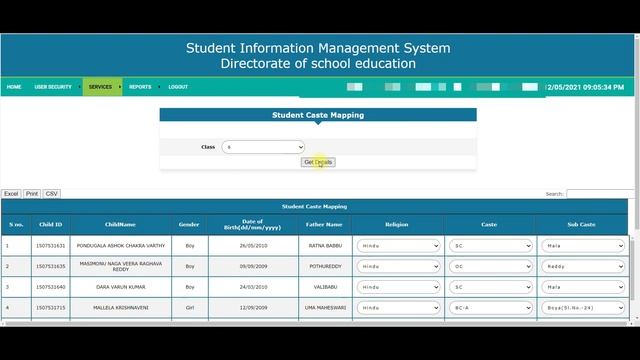Image resolution: width=640 pixels, height=360 pixels.
Task: Sort by S no. column header
Action: (16, 224)
